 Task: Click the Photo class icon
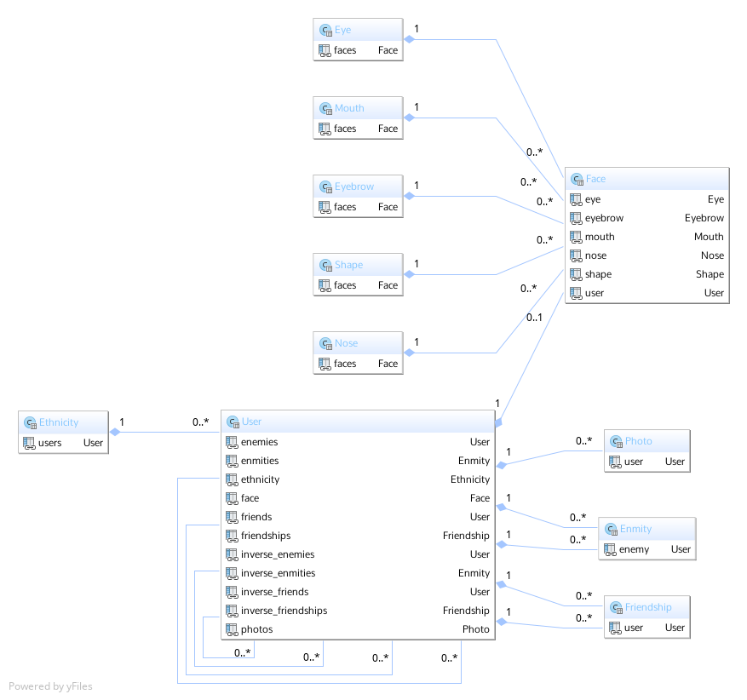pos(617,442)
